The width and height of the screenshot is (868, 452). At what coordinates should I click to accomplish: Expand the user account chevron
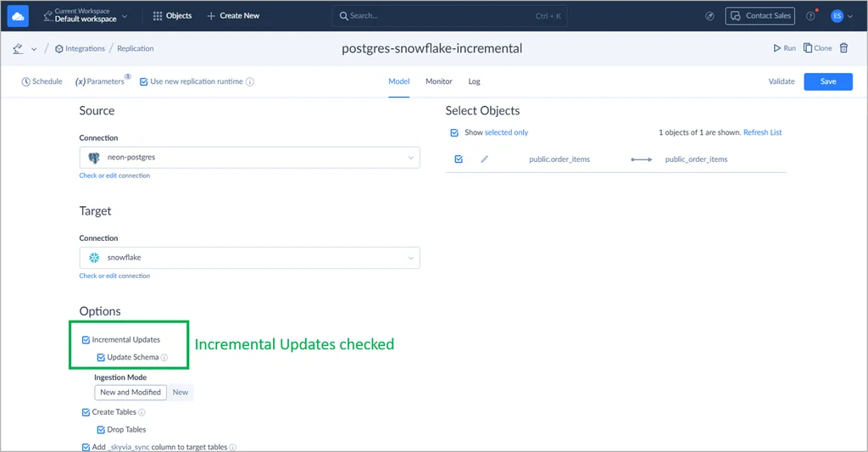[850, 16]
